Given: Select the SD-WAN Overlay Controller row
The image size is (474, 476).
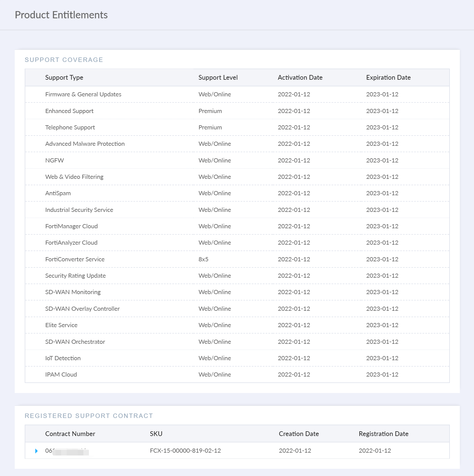Looking at the screenshot, I should (x=82, y=309).
